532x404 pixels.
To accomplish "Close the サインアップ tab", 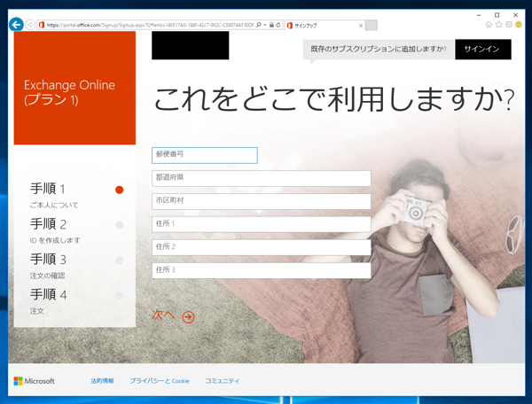I will pyautogui.click(x=361, y=26).
